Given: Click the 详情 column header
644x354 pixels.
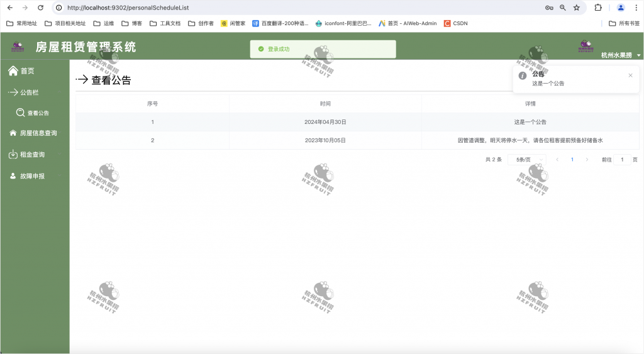Looking at the screenshot, I should [x=530, y=104].
